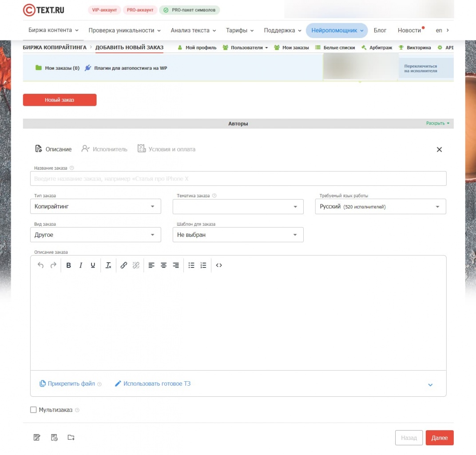
Task: Click the Название заказа input field
Action: point(238,179)
